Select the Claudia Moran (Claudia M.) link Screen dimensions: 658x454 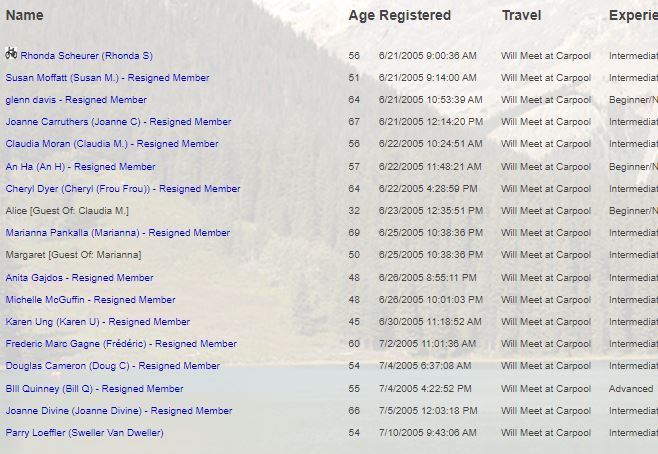[112, 144]
